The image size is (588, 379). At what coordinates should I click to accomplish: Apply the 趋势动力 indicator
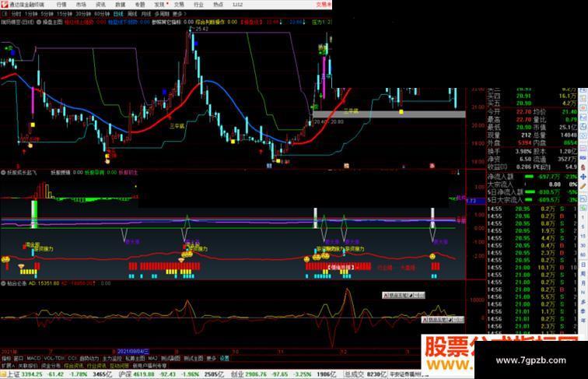click(x=89, y=359)
